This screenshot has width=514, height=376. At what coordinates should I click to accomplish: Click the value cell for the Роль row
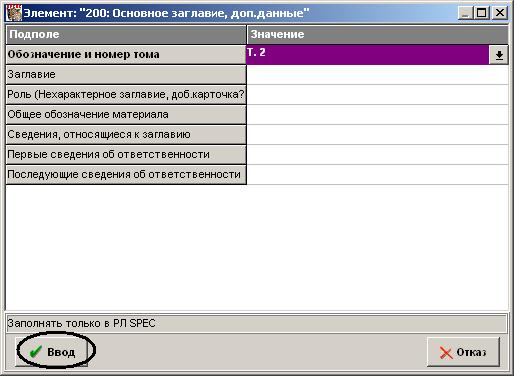coord(378,95)
